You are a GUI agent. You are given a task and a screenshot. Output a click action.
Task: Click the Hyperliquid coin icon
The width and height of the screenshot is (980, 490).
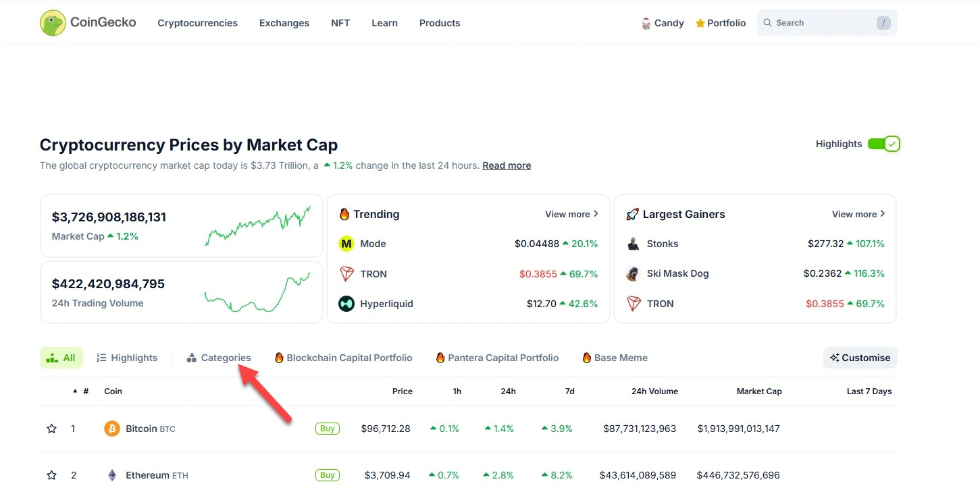click(x=346, y=304)
